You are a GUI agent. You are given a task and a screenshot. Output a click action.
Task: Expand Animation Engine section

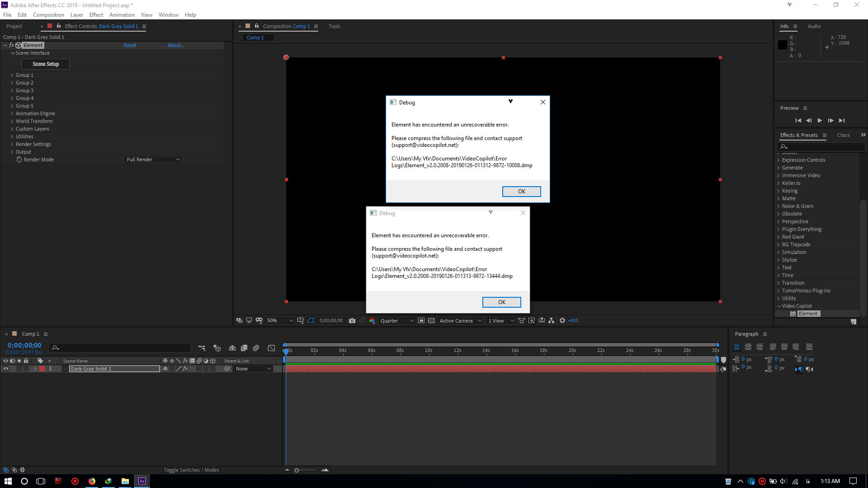point(12,114)
